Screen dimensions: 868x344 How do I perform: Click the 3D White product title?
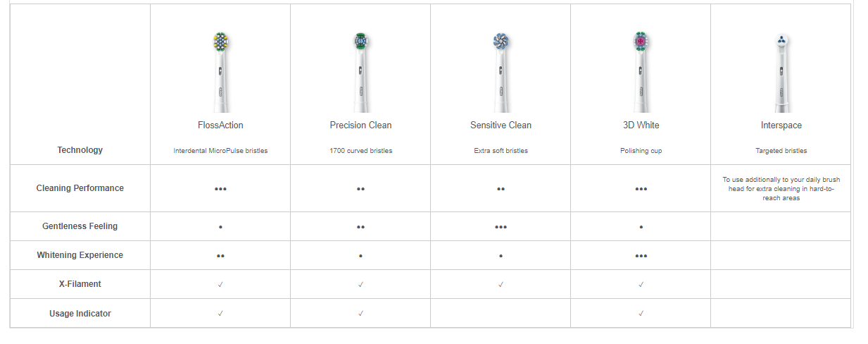[x=641, y=125]
